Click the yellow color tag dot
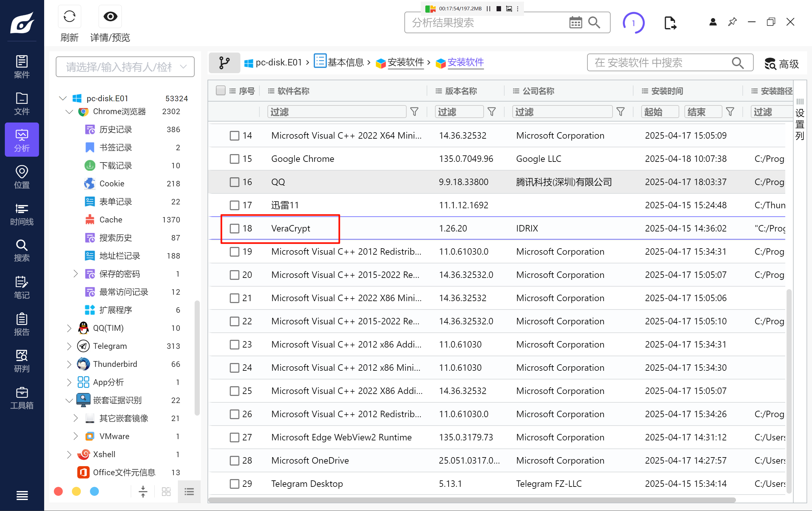 77,491
